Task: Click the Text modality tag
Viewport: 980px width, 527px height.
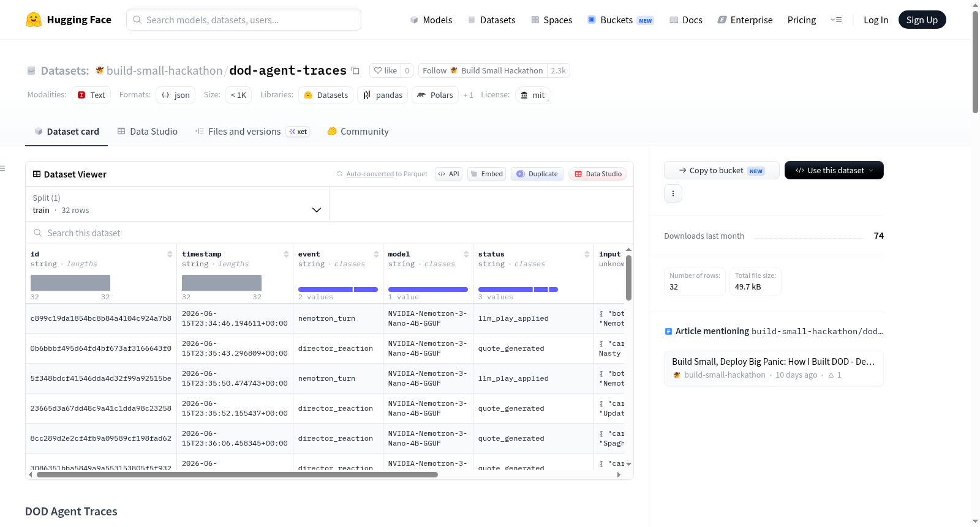Action: click(91, 95)
